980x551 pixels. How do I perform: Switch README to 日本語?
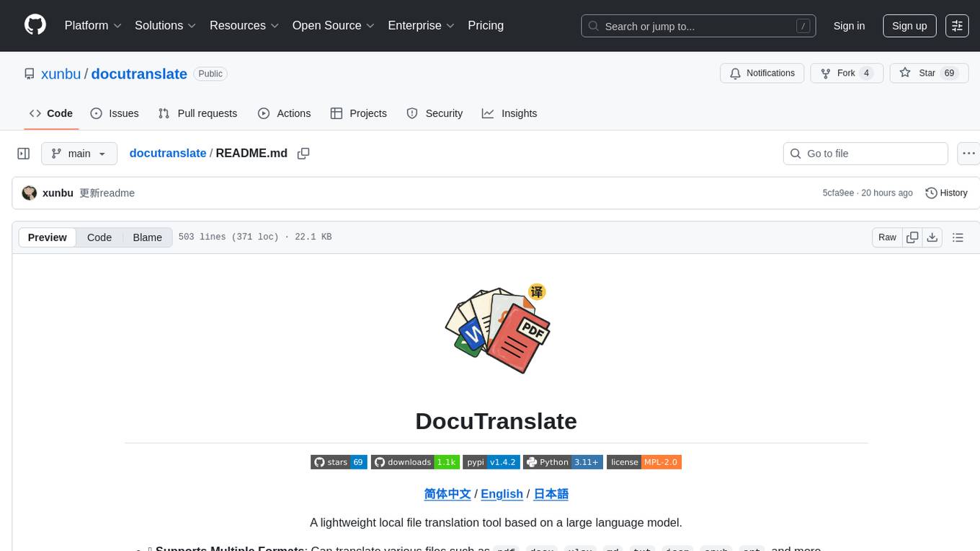(551, 494)
